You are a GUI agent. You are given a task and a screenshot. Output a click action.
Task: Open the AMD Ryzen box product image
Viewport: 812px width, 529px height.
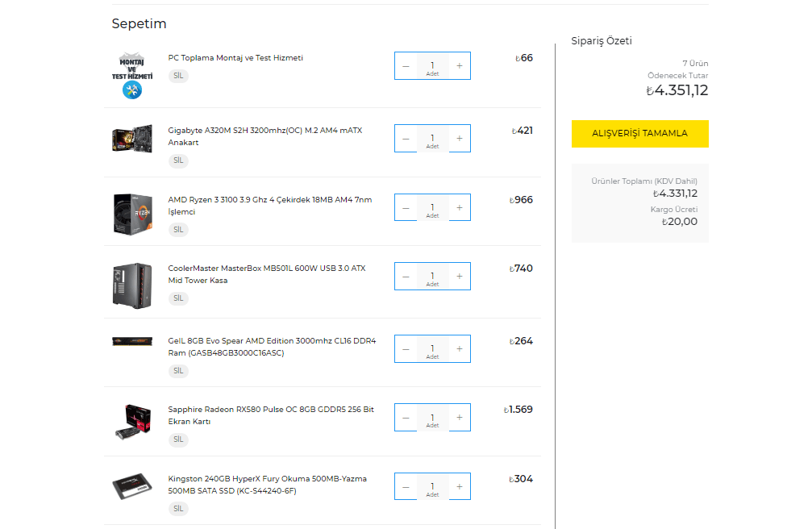pyautogui.click(x=132, y=213)
